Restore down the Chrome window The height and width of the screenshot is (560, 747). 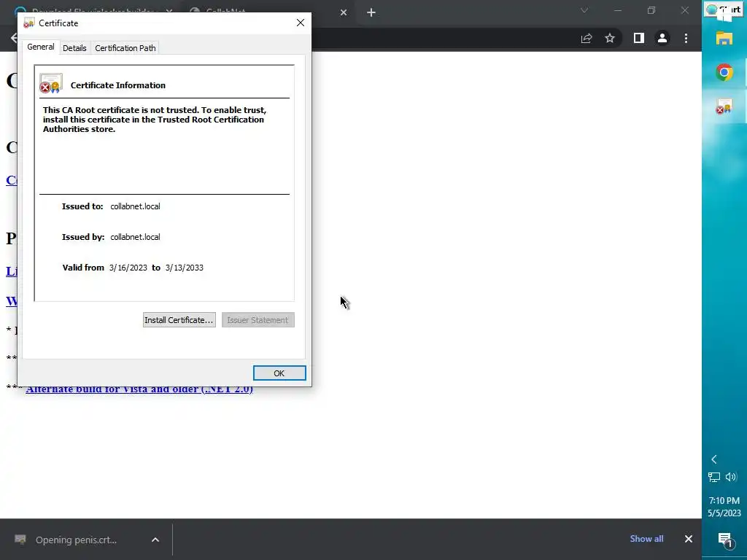pos(651,10)
